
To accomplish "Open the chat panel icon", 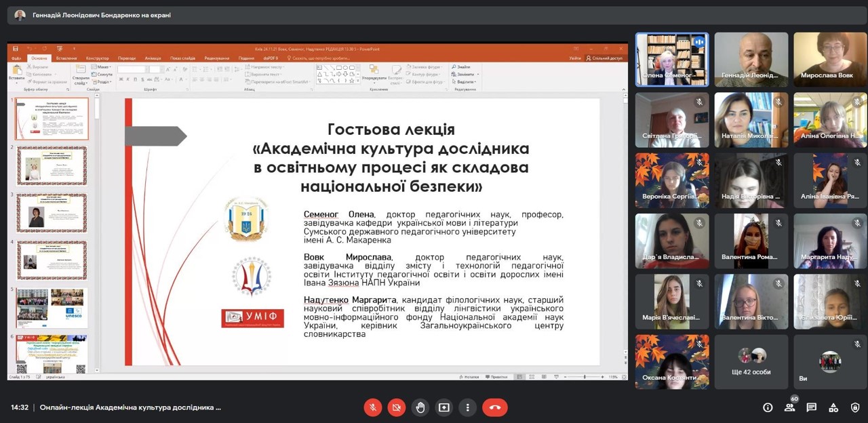I will [x=812, y=407].
